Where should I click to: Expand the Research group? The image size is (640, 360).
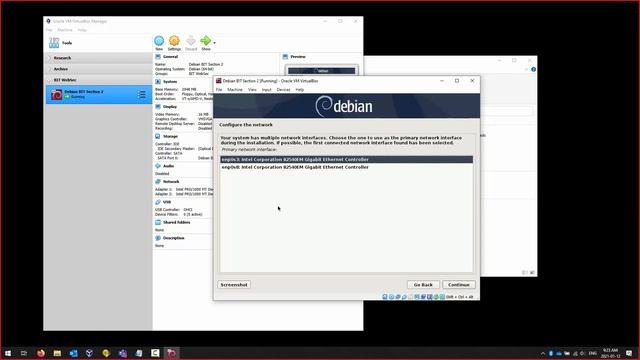(x=50, y=58)
